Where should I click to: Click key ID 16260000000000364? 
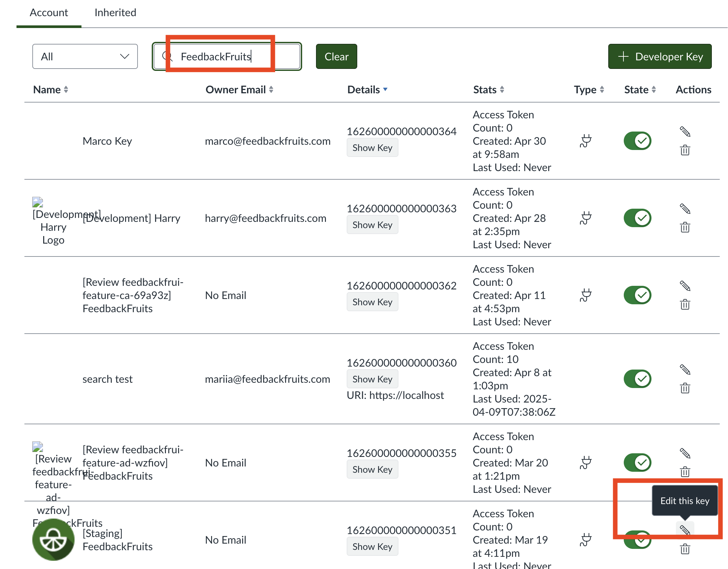pos(401,132)
